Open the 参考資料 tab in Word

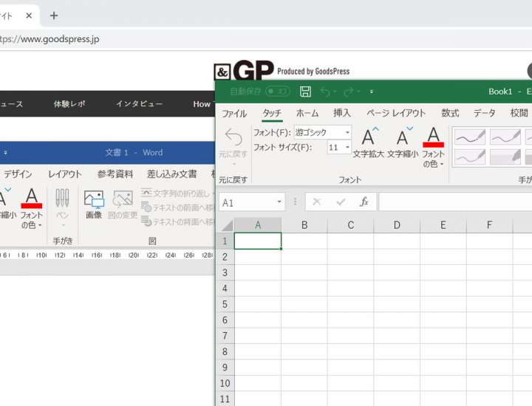click(115, 174)
